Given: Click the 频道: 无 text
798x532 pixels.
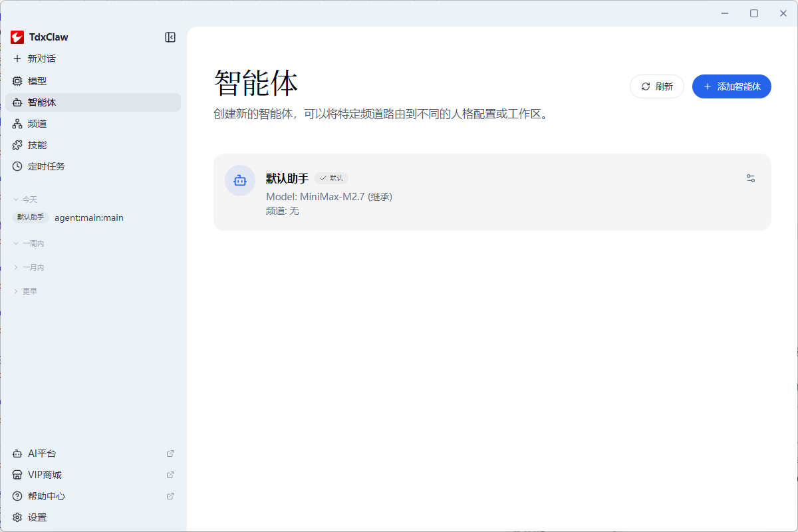Looking at the screenshot, I should click(x=283, y=211).
